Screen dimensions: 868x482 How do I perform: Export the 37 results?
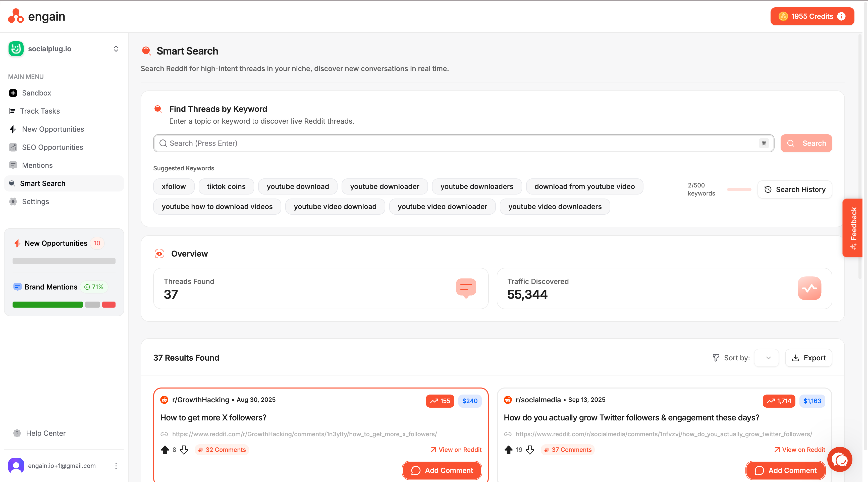pyautogui.click(x=808, y=358)
